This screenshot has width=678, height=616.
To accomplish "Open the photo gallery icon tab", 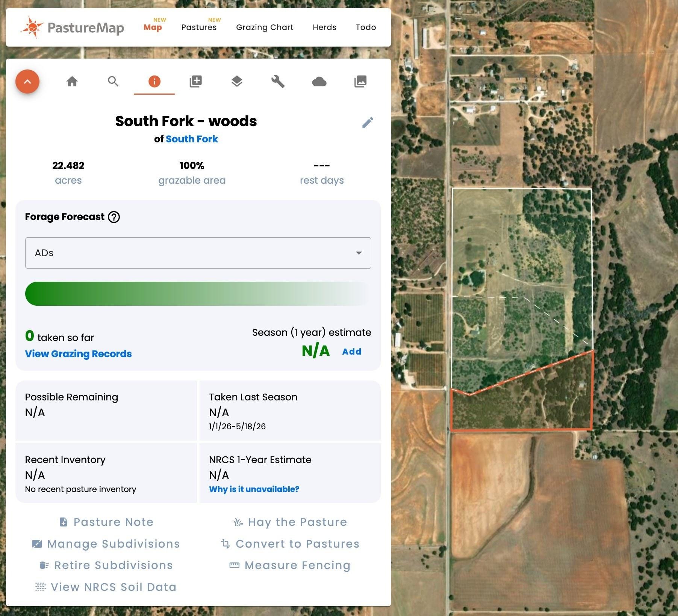I will coord(360,82).
